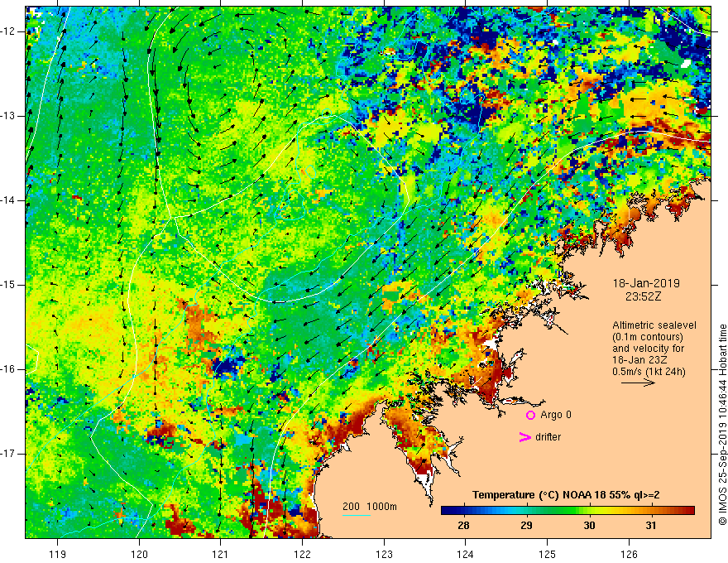Click the latitude axis label -12
The width and height of the screenshot is (728, 563).
point(8,31)
